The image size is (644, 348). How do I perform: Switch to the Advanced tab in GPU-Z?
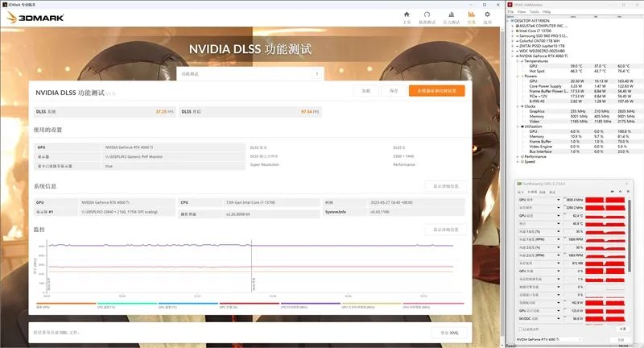tap(542, 193)
